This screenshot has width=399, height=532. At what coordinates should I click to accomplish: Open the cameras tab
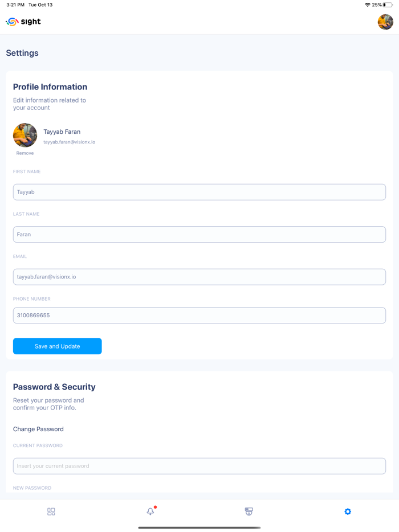click(249, 511)
